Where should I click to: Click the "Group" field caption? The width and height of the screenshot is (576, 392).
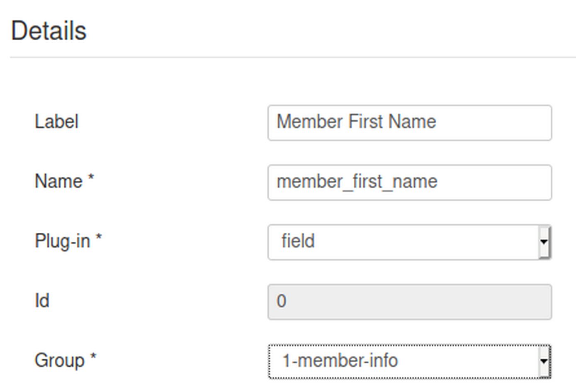click(x=59, y=360)
